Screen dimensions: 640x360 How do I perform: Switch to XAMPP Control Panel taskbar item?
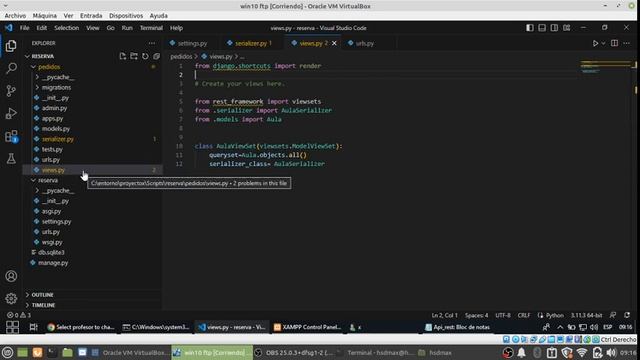[308, 327]
